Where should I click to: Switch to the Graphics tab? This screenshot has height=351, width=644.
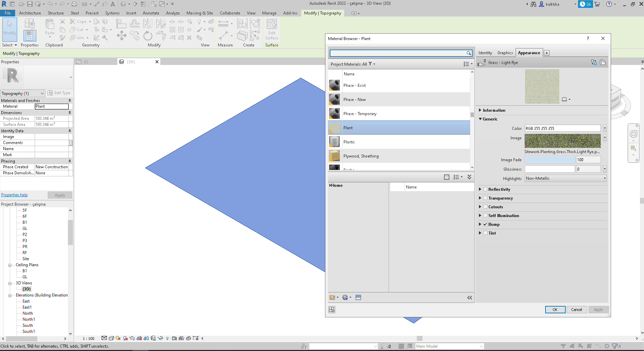tap(505, 53)
